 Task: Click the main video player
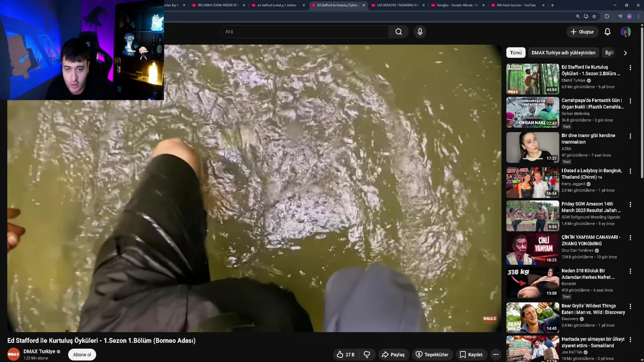[255, 188]
